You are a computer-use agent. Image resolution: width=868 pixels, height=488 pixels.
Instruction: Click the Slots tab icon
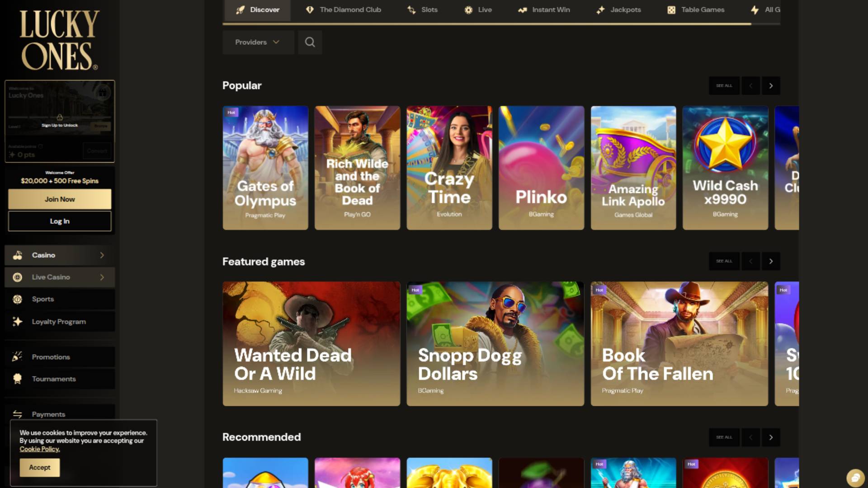coord(411,9)
